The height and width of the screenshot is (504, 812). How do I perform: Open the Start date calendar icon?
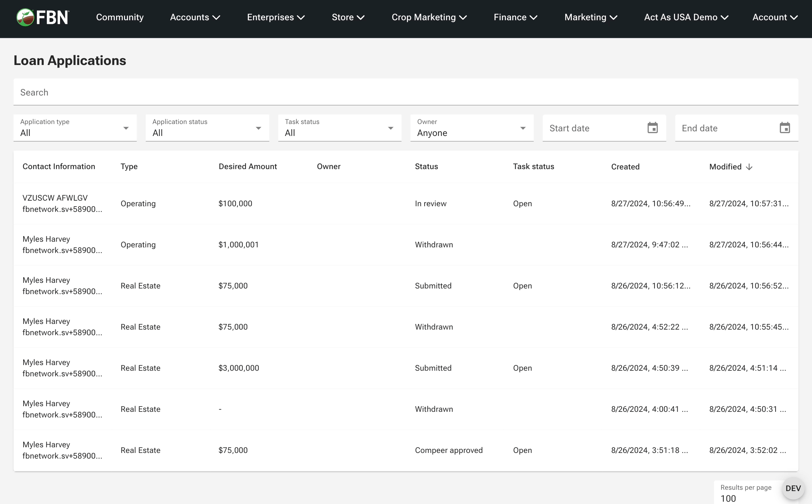point(652,128)
